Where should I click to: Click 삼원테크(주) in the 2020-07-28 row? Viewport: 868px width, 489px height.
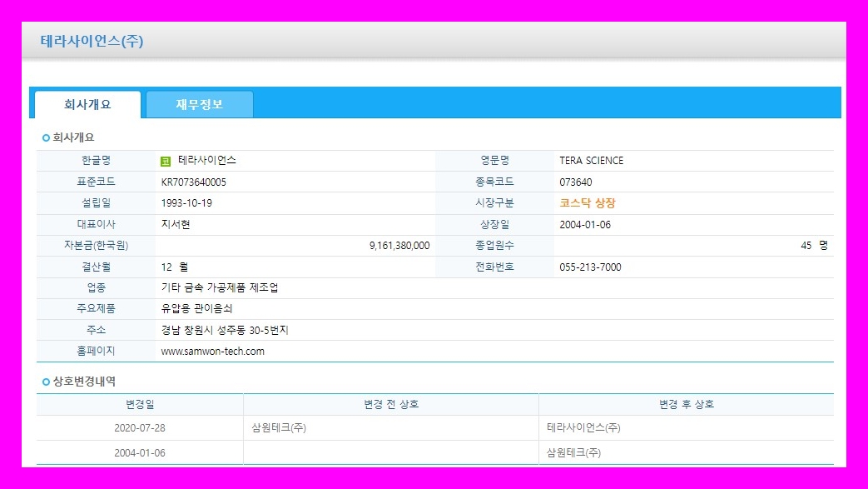coord(279,427)
